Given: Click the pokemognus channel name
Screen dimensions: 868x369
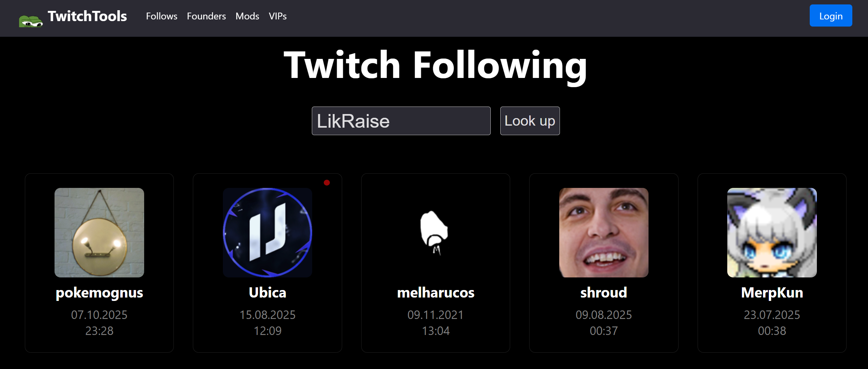Looking at the screenshot, I should (x=99, y=293).
